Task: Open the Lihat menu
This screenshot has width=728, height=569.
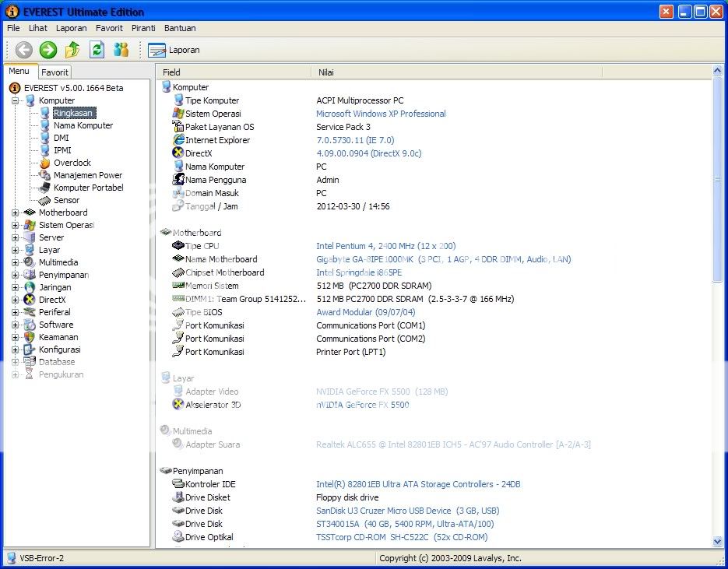Action: [x=38, y=28]
